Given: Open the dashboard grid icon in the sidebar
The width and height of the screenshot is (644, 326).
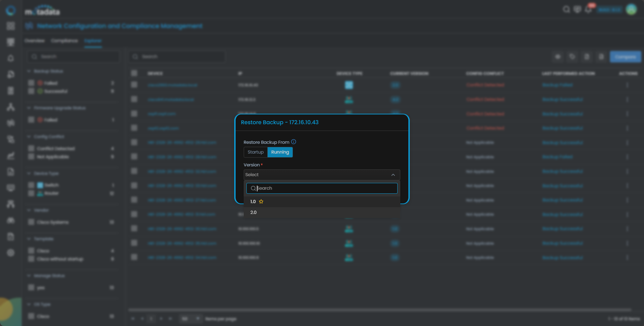Looking at the screenshot, I should click(11, 26).
